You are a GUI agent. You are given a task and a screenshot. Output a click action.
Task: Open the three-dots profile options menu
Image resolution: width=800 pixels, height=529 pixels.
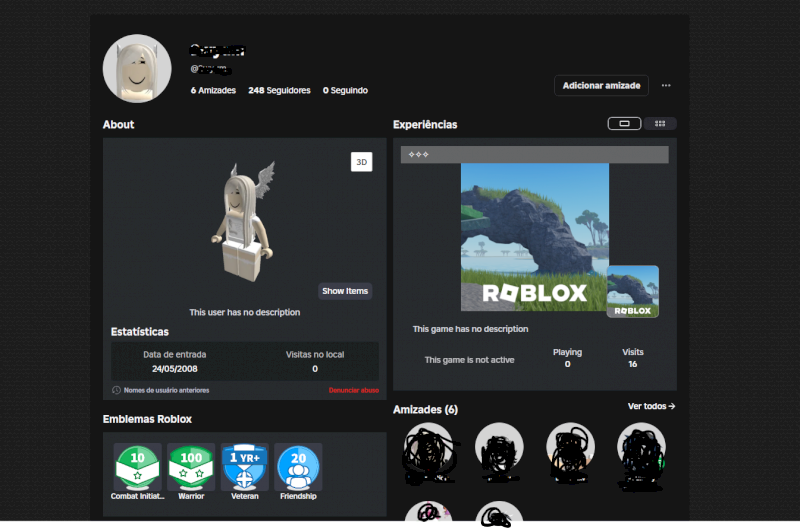tap(666, 86)
